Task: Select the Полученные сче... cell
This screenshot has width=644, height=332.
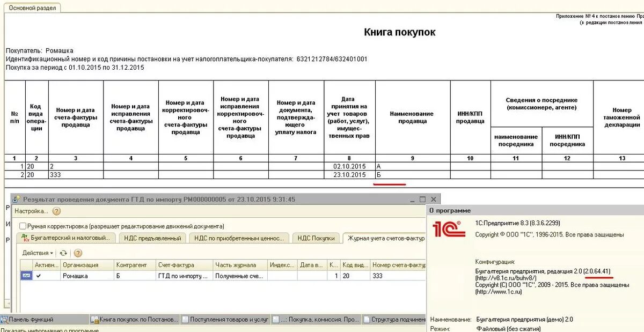Action: [240, 276]
